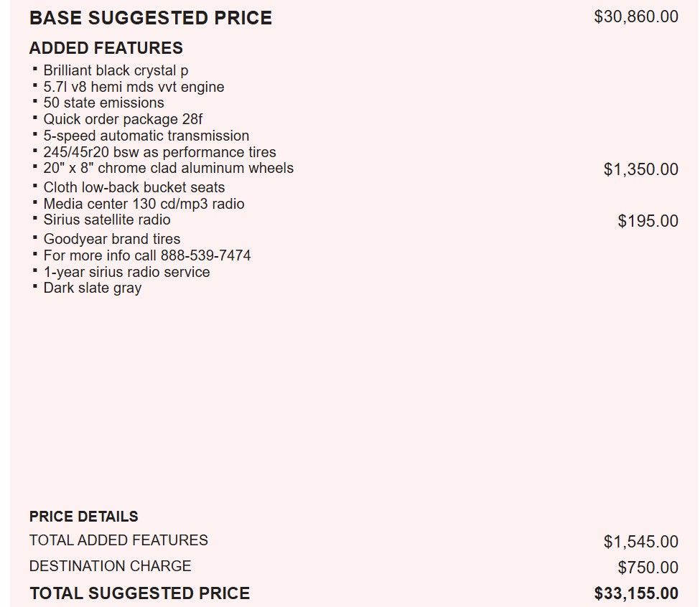Click the $30,860.00 base price amount
This screenshot has height=607, width=700.
point(636,17)
